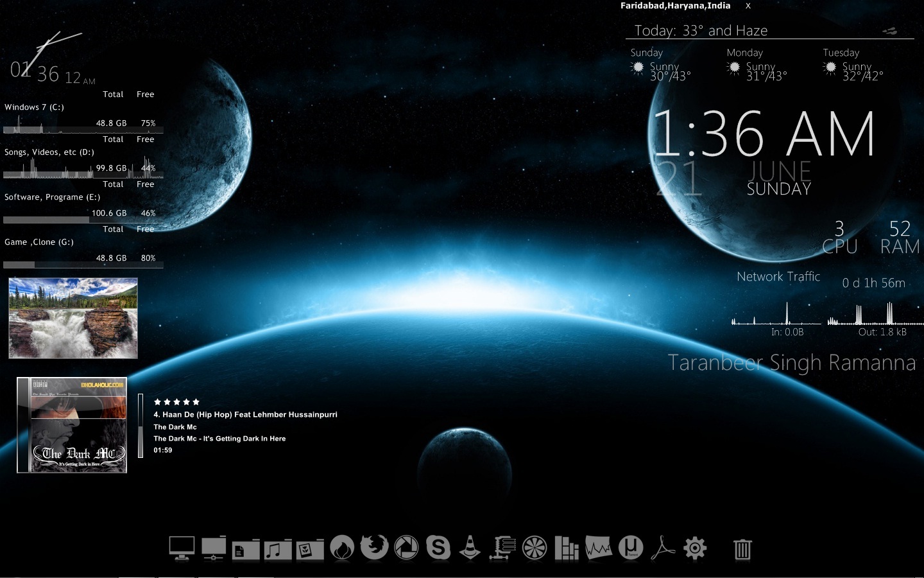Viewport: 924px width, 578px height.
Task: Open My Computer from the dock
Action: click(182, 548)
